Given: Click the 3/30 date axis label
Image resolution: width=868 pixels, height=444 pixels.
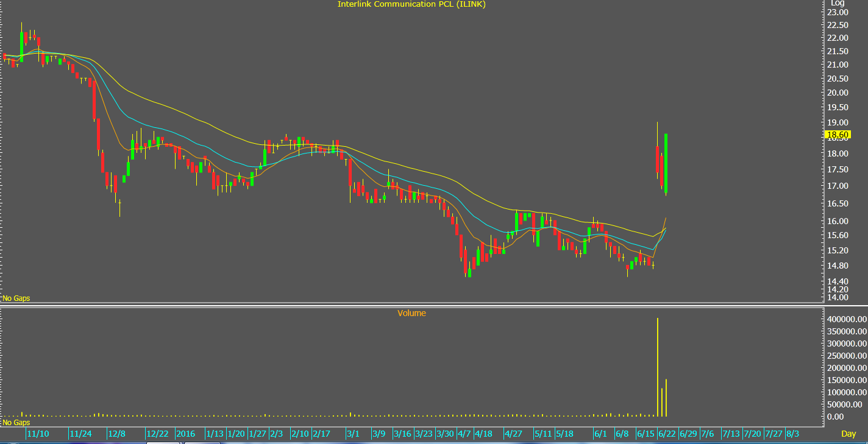Looking at the screenshot, I should (x=445, y=434).
